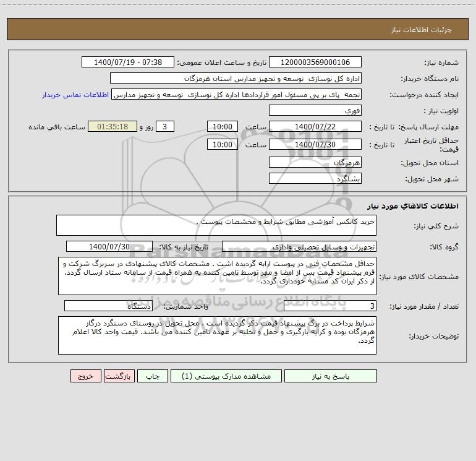Open 'مشاهده مدارک پیوستی (1)' attachments
This screenshot has height=461, width=476.
coord(226,376)
